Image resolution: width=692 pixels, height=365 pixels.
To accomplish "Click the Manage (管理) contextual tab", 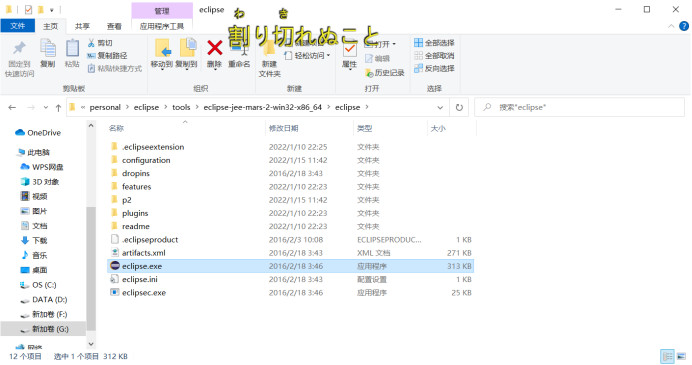I will (x=162, y=11).
